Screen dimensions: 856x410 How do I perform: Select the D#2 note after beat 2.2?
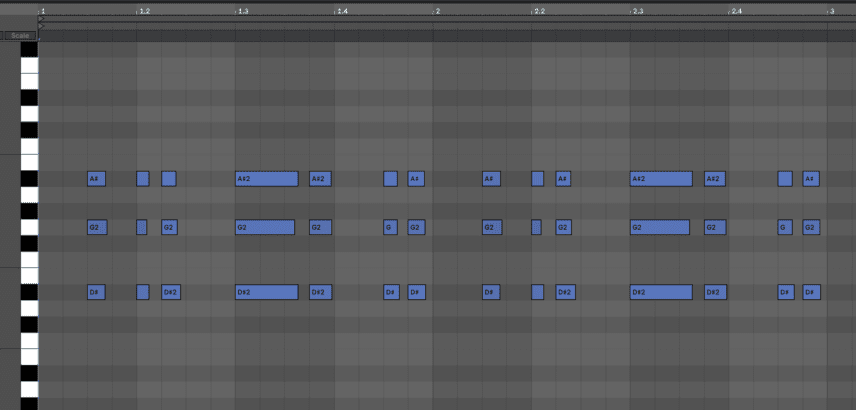[x=566, y=292]
